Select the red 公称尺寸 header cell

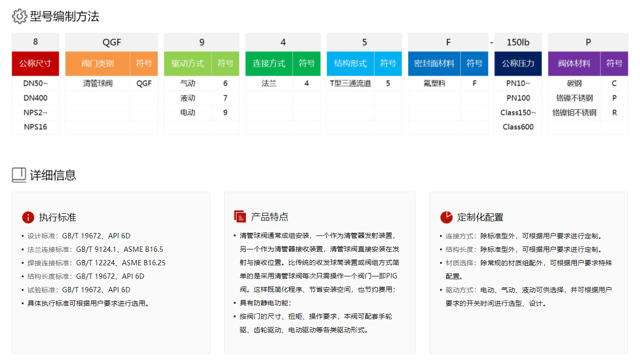coord(35,64)
